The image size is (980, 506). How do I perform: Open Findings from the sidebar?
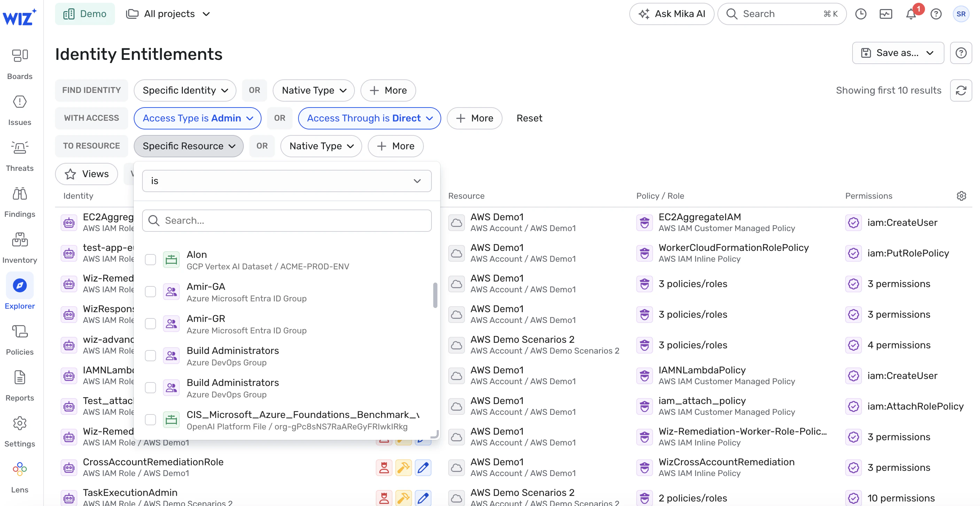[x=20, y=202]
